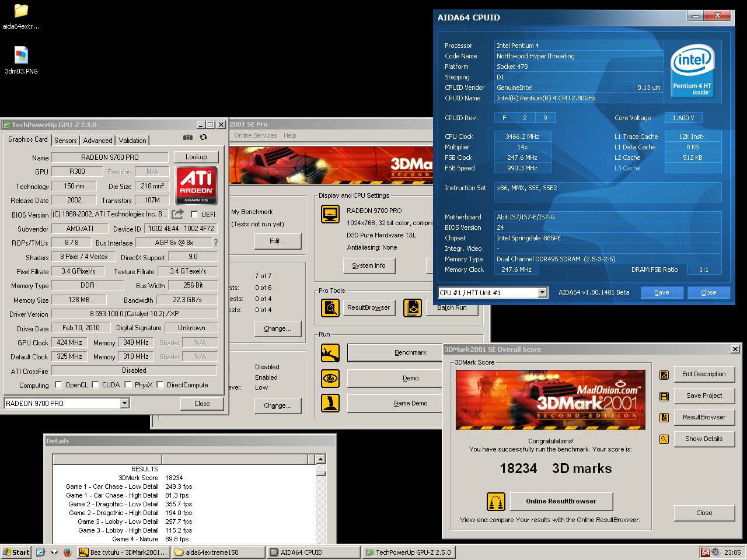The width and height of the screenshot is (747, 560).
Task: Open the aida64extr... folder on desktop
Action: 21,16
